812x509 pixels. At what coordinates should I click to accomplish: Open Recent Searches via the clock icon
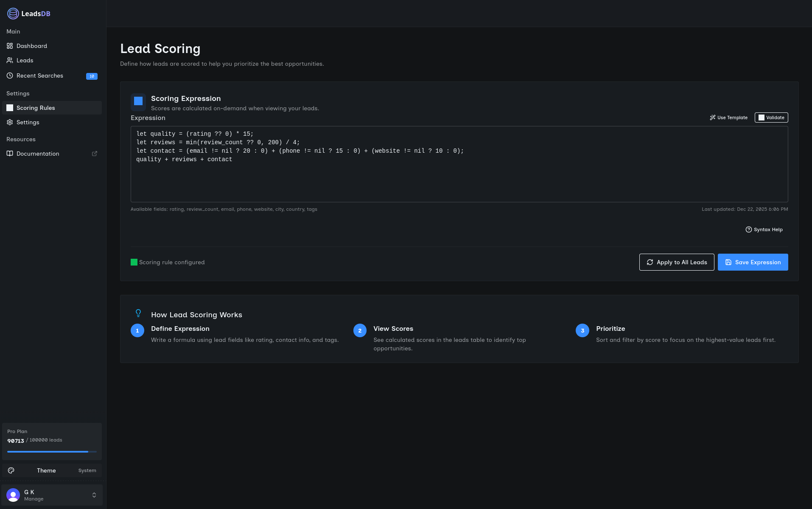[9, 75]
